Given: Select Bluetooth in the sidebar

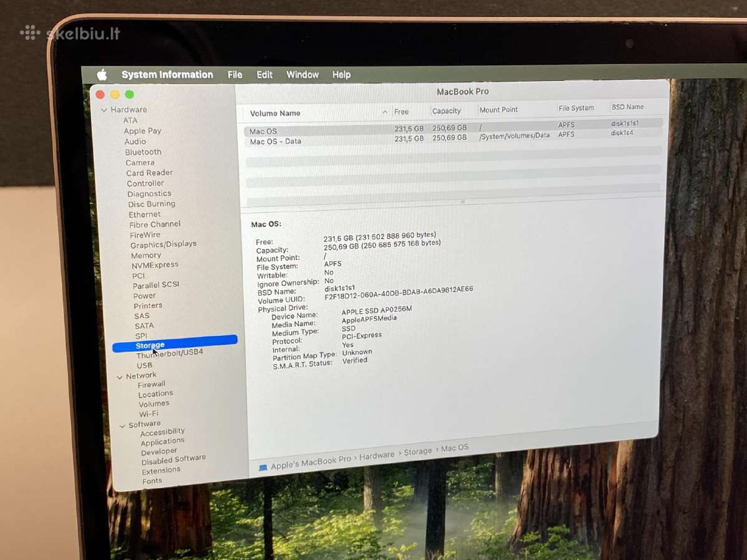Looking at the screenshot, I should pos(143,152).
